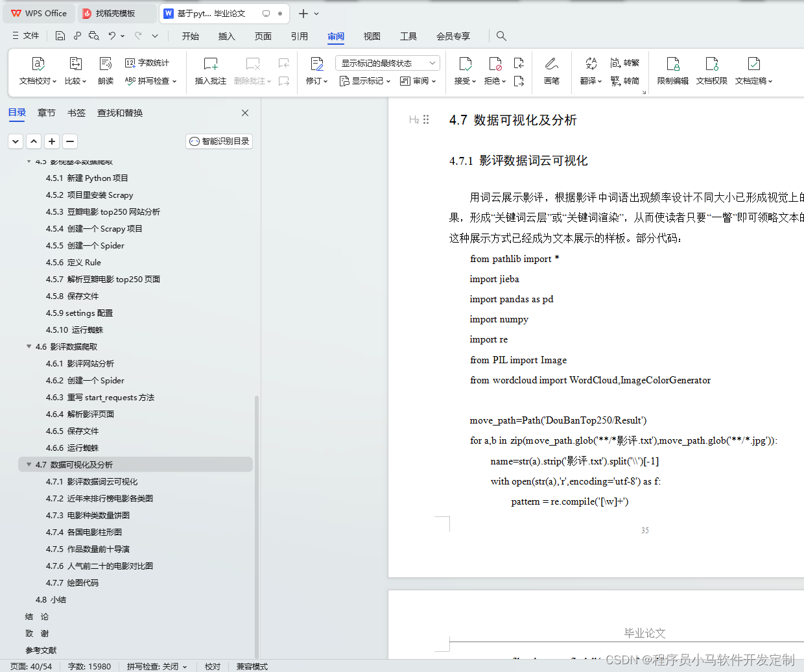Click the 智能识别目录 button
The image size is (804, 672).
(x=219, y=141)
